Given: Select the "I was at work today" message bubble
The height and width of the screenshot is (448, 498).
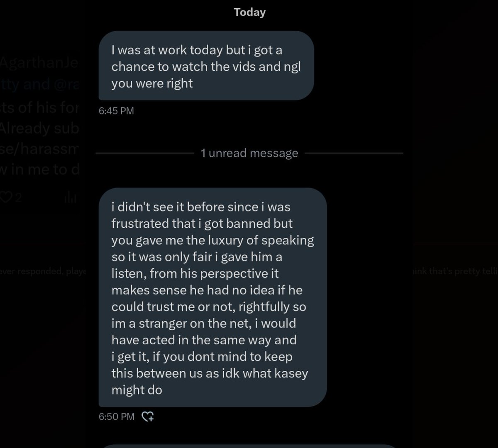Looking at the screenshot, I should (x=206, y=66).
